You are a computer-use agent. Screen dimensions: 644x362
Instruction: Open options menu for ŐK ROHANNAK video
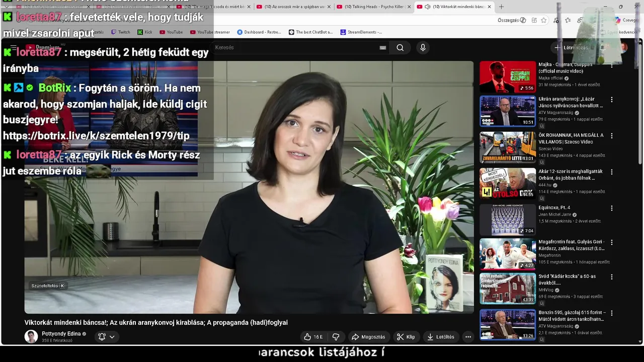pos(612,136)
